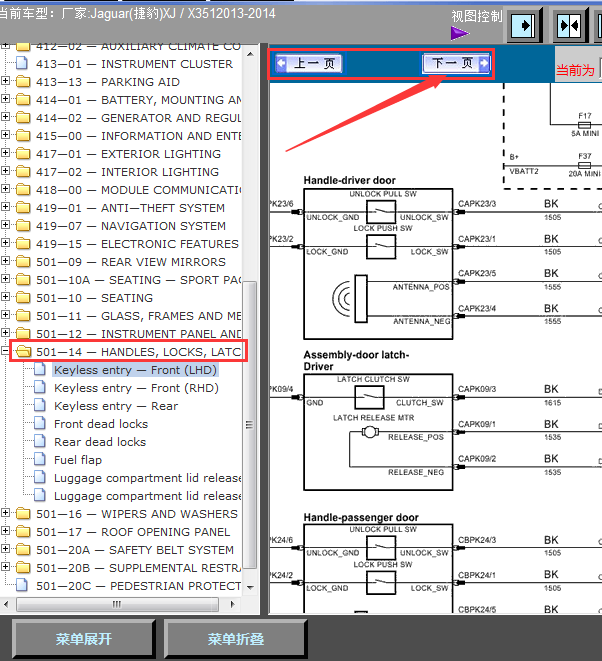The width and height of the screenshot is (602, 661).
Task: Expand the 501-16 Wipers and Washers node
Action: click(x=6, y=514)
